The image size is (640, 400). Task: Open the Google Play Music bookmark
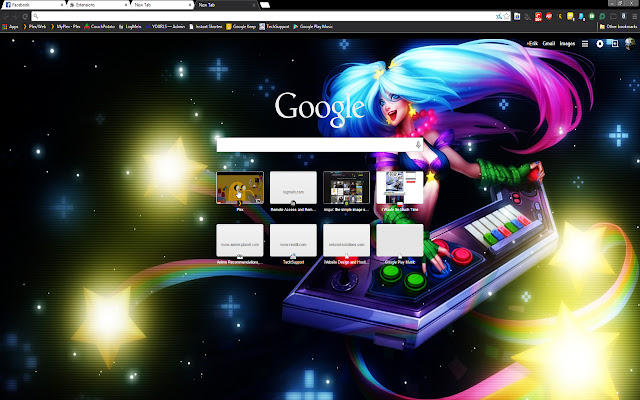pyautogui.click(x=313, y=27)
